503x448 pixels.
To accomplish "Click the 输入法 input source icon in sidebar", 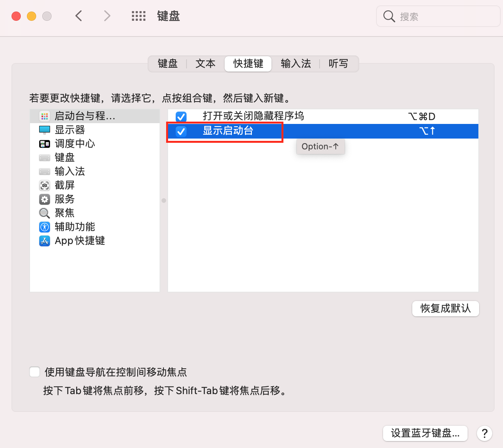I will (45, 171).
